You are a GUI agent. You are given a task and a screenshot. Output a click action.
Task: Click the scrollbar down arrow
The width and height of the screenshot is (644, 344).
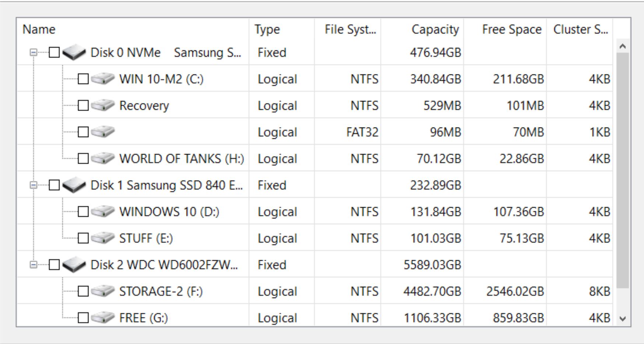tap(623, 319)
